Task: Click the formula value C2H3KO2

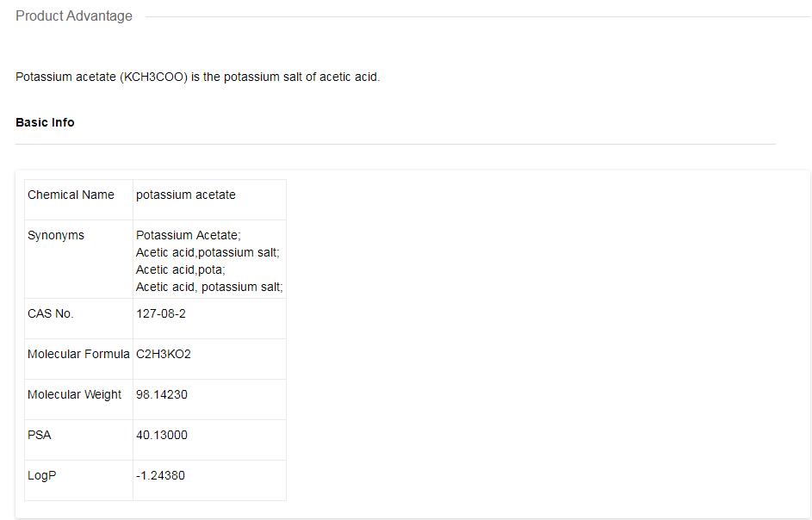Action: pyautogui.click(x=164, y=354)
